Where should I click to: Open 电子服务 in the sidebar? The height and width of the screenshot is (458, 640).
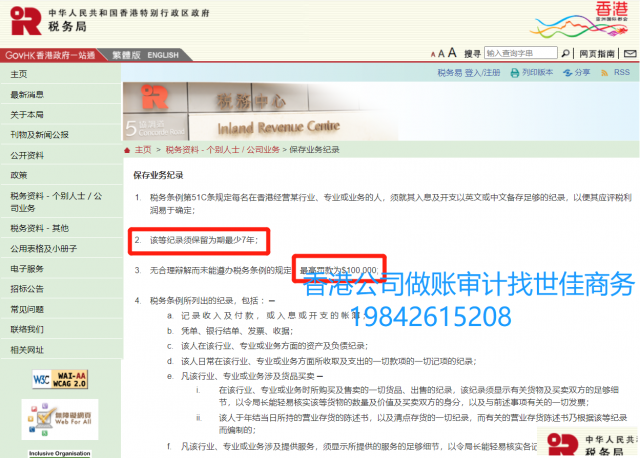point(61,269)
